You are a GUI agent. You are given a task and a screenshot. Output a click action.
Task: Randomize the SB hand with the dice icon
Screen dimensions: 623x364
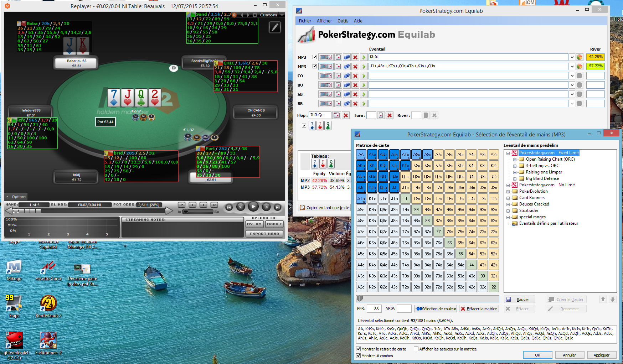pos(346,94)
